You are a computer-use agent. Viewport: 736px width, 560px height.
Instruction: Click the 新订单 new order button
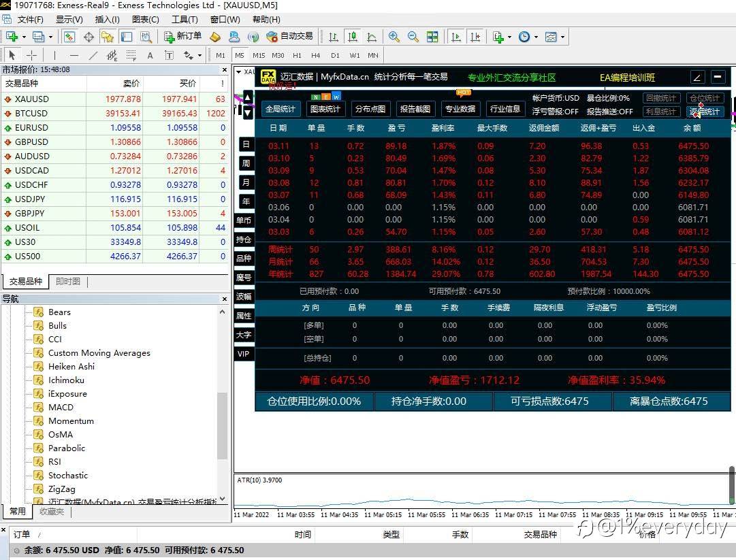pos(182,36)
